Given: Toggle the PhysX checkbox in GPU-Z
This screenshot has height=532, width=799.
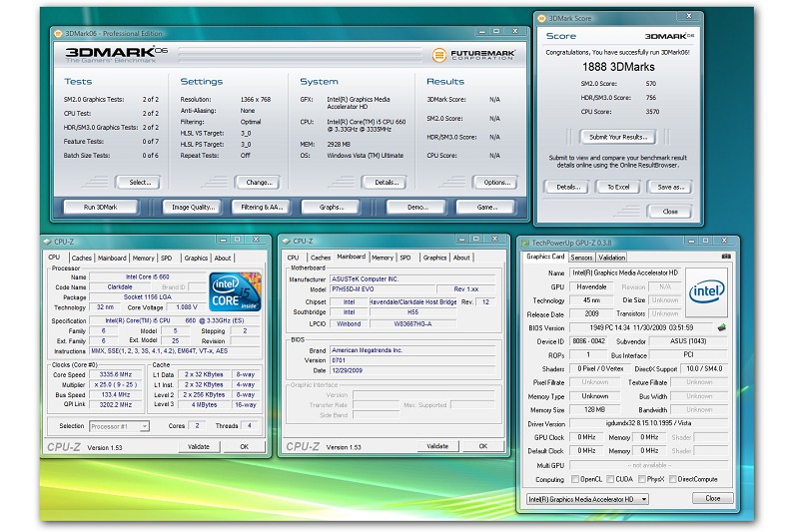Looking at the screenshot, I should point(641,479).
